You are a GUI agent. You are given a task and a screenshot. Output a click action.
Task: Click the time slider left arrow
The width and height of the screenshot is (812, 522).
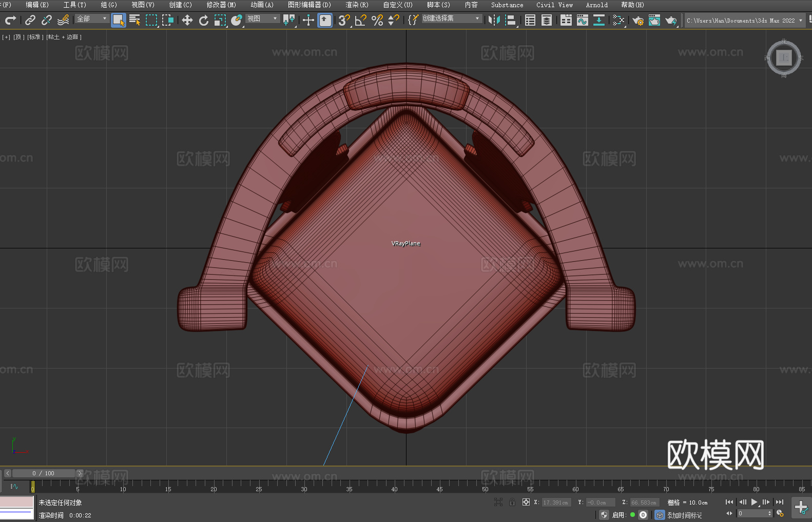click(8, 473)
